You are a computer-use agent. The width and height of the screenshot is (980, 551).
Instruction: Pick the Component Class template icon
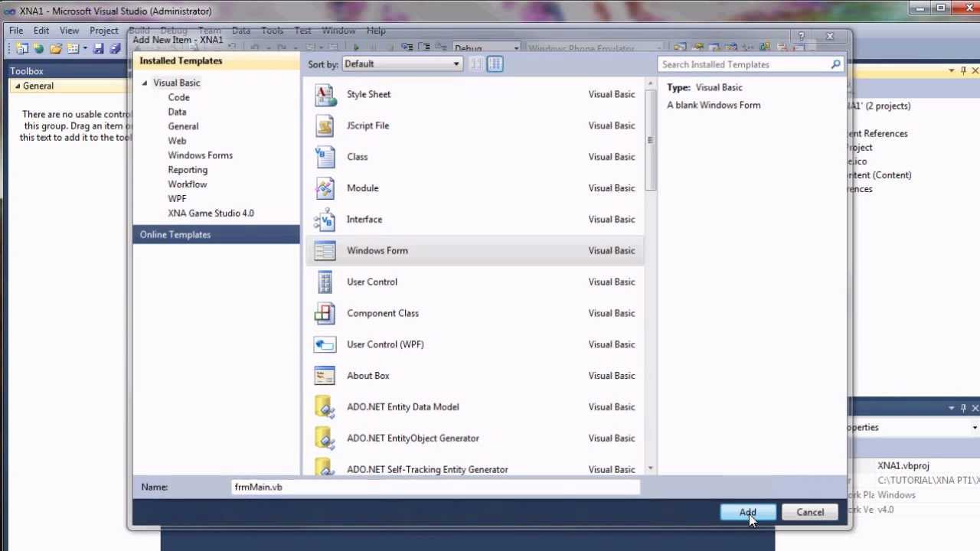pos(325,313)
